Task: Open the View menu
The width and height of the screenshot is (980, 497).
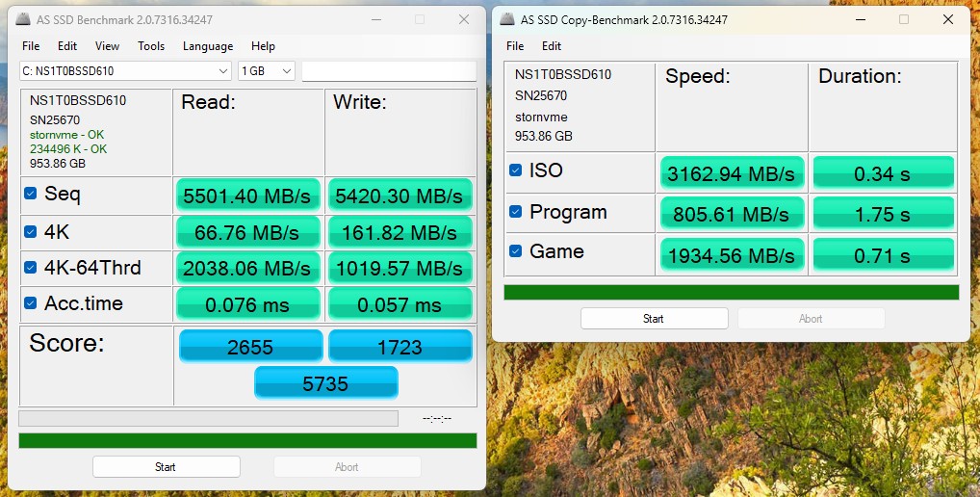Action: [108, 46]
